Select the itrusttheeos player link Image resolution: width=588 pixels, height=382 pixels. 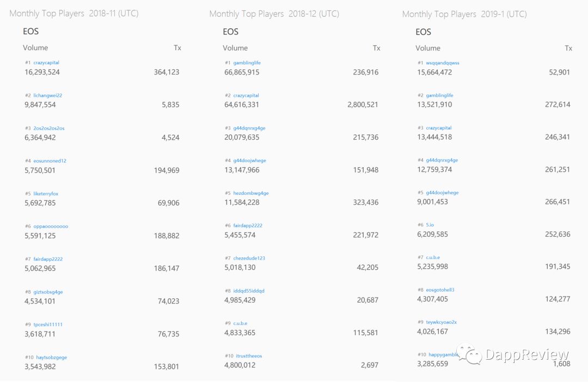(x=247, y=356)
